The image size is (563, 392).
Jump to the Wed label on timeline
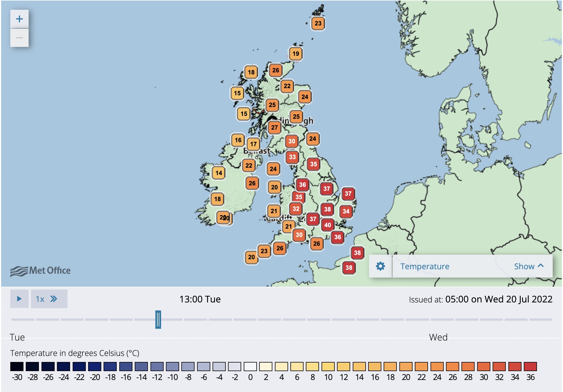[438, 337]
